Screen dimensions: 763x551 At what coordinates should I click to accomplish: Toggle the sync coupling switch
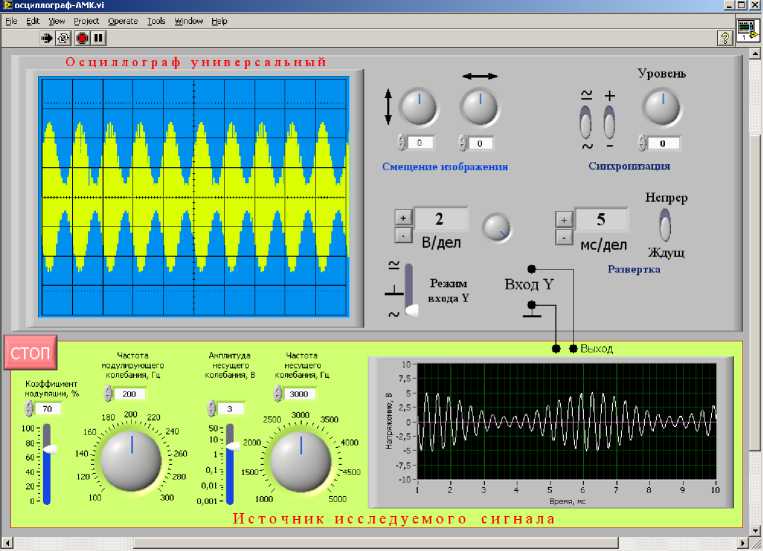[x=587, y=123]
